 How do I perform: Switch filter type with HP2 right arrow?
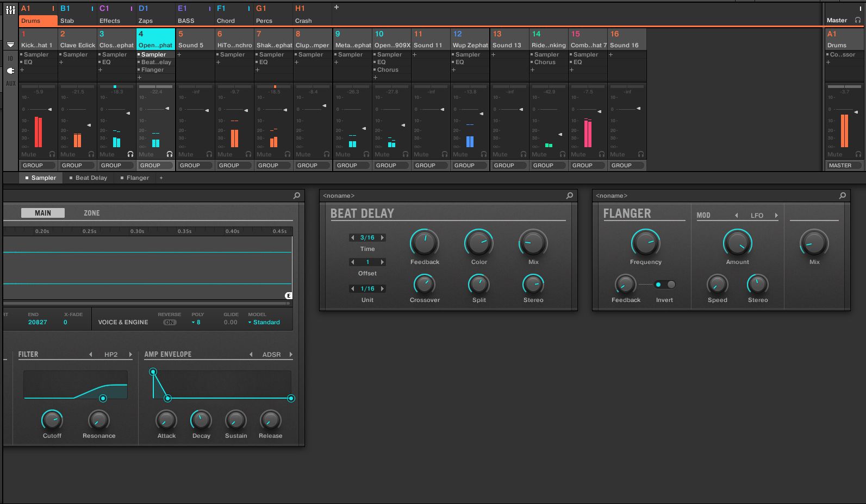tap(130, 354)
